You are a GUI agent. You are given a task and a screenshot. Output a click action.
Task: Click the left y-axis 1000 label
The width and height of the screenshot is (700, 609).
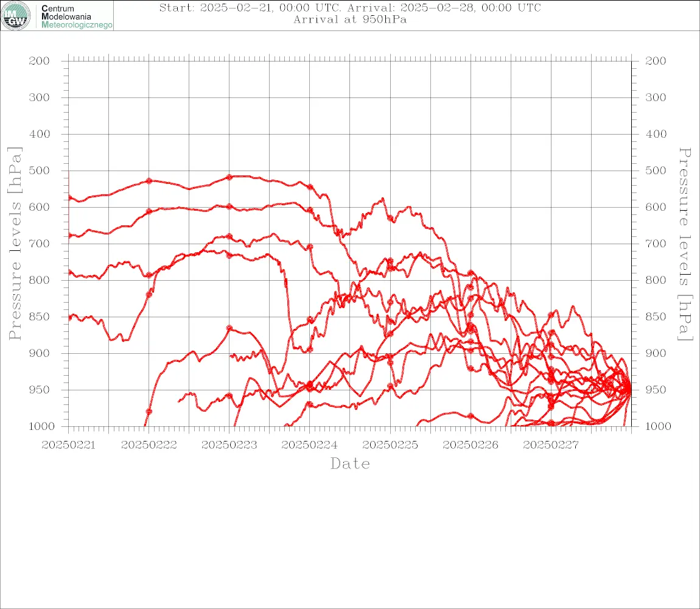click(x=42, y=426)
